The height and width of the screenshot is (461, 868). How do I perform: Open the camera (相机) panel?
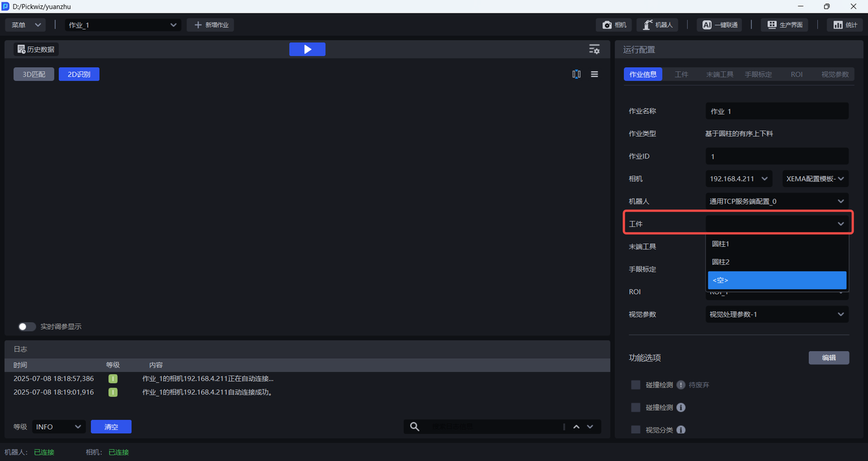(x=614, y=25)
